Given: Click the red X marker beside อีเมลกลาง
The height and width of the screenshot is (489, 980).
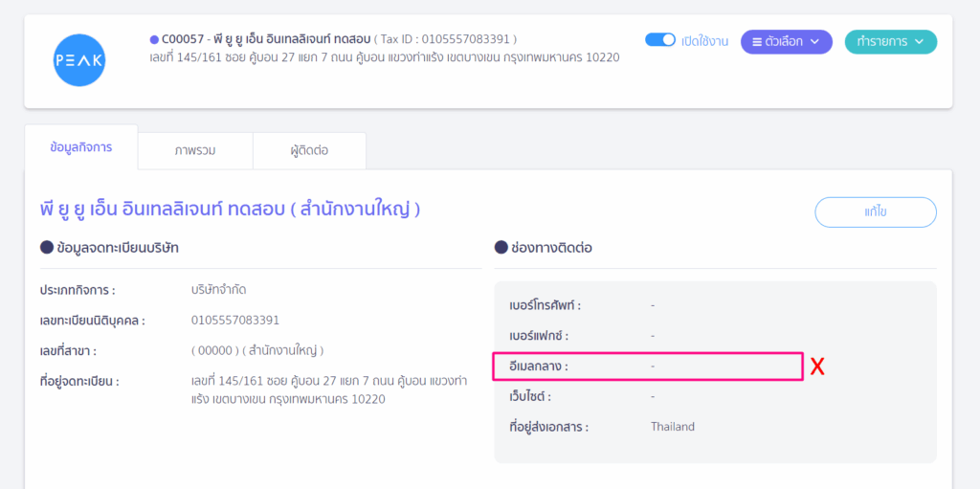Looking at the screenshot, I should [x=818, y=366].
